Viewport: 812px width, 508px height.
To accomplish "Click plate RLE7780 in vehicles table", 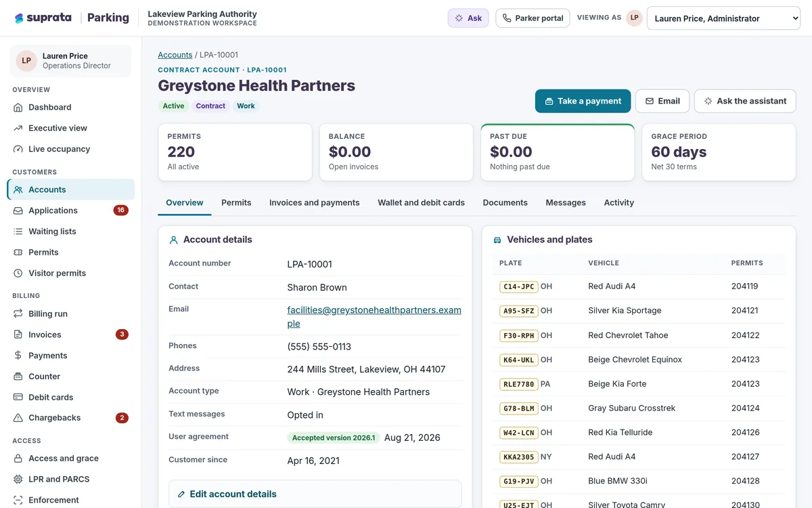I will [519, 384].
